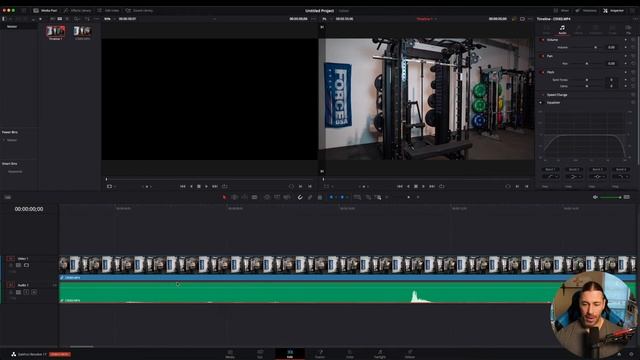Switch to the Media page

pyautogui.click(x=230, y=353)
